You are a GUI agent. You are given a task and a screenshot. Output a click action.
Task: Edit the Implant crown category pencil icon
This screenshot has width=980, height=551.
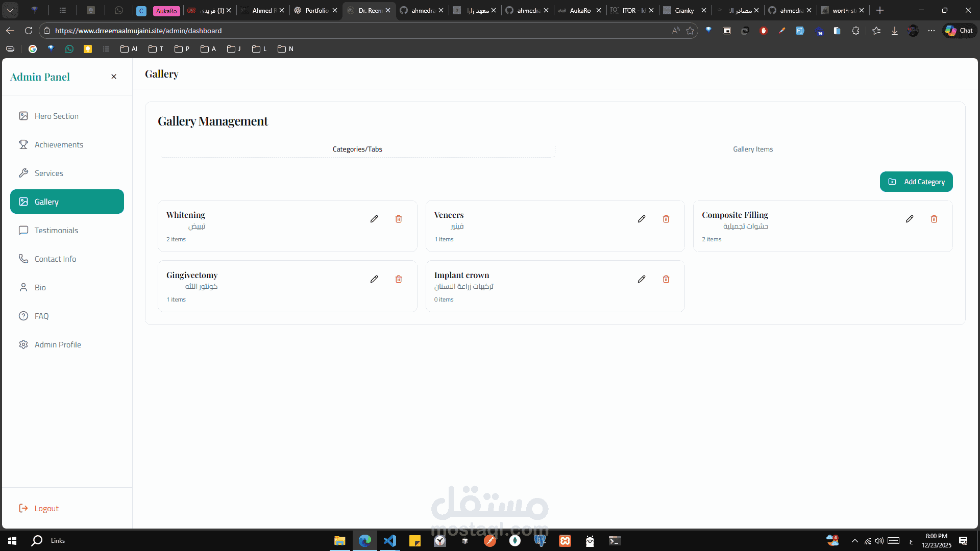642,279
